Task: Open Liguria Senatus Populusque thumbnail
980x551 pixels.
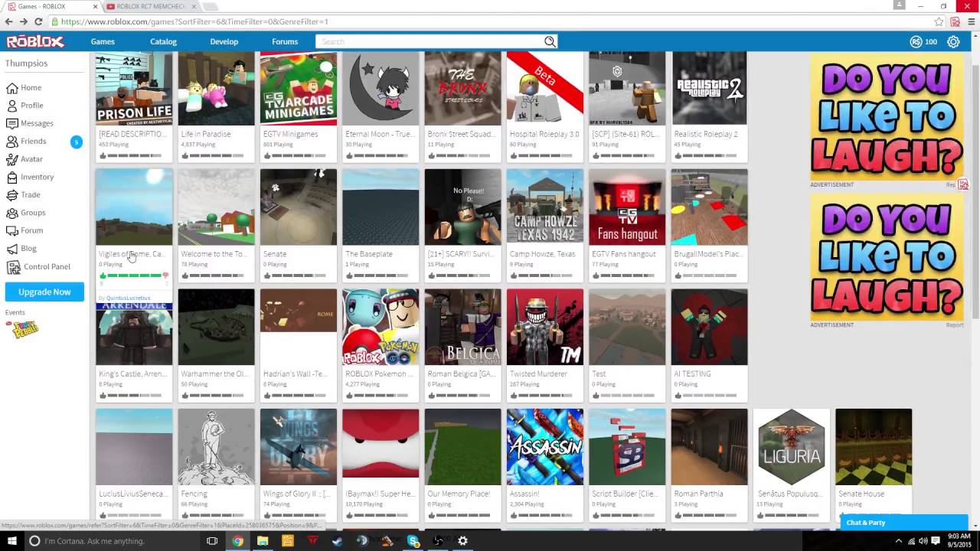Action: pyautogui.click(x=791, y=447)
